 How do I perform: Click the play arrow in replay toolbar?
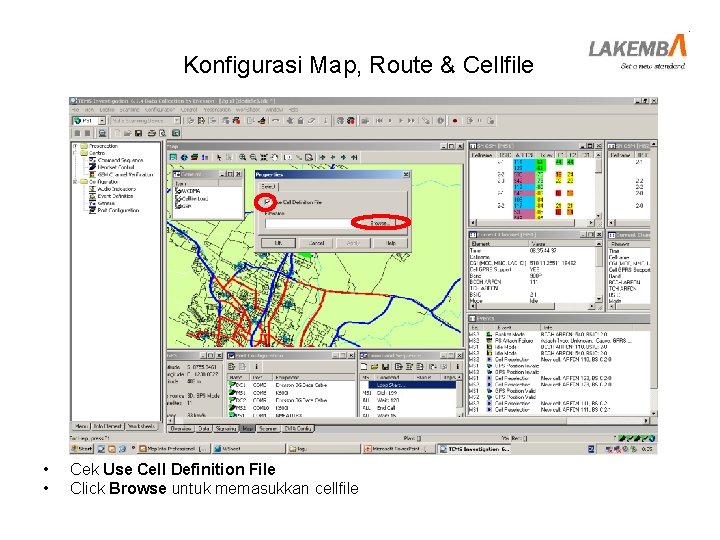(400, 121)
